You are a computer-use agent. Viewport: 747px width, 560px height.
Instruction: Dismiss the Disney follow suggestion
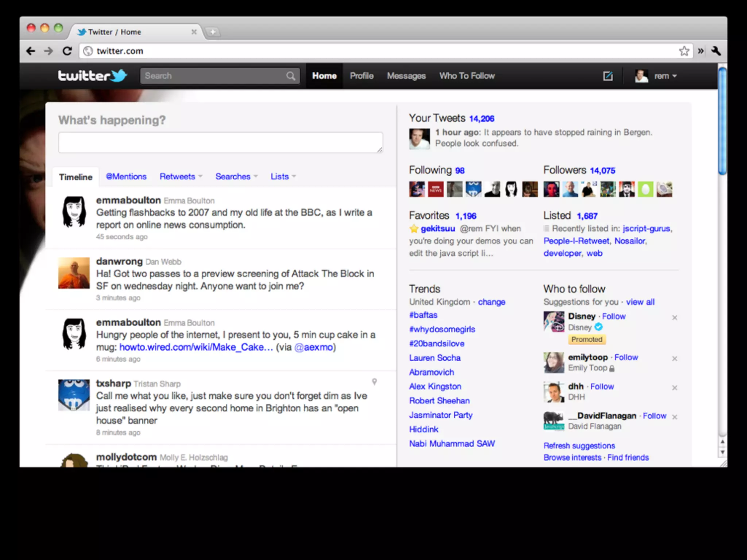[x=674, y=318]
